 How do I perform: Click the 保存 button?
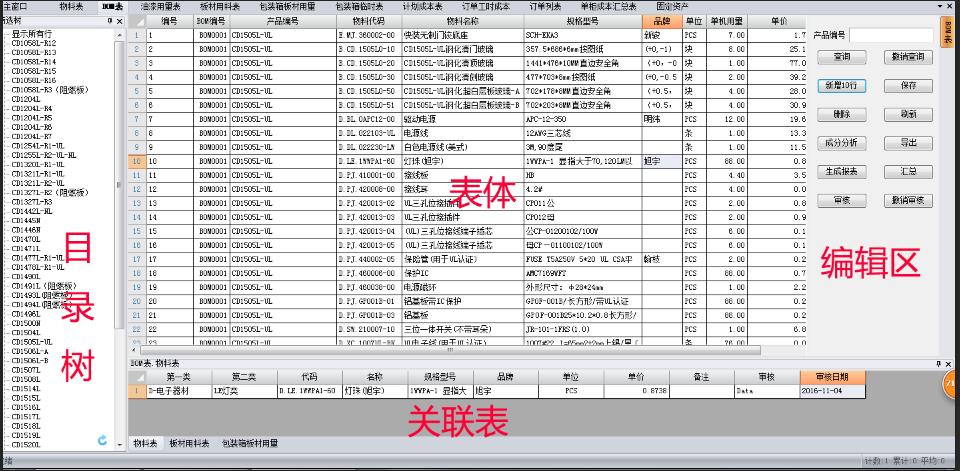point(908,86)
